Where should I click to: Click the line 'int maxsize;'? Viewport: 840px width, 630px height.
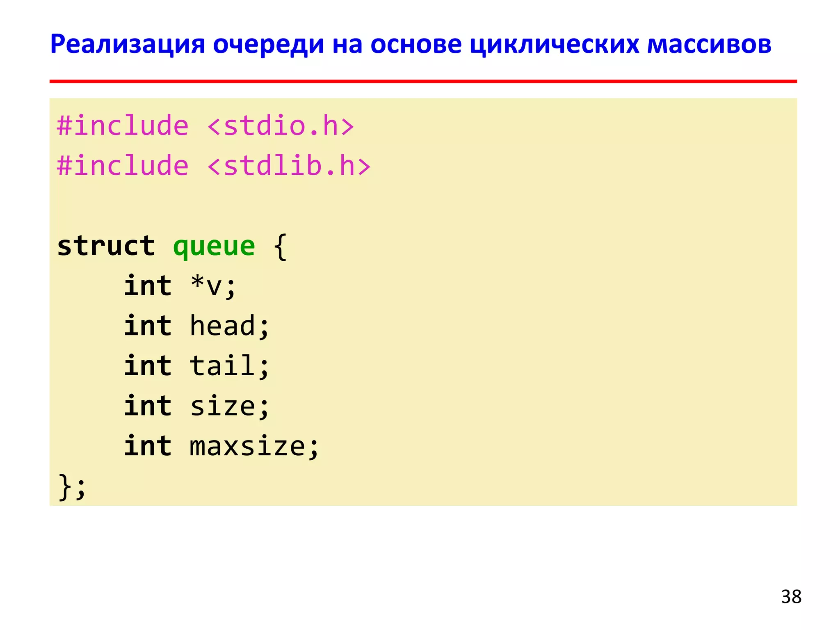(x=221, y=446)
